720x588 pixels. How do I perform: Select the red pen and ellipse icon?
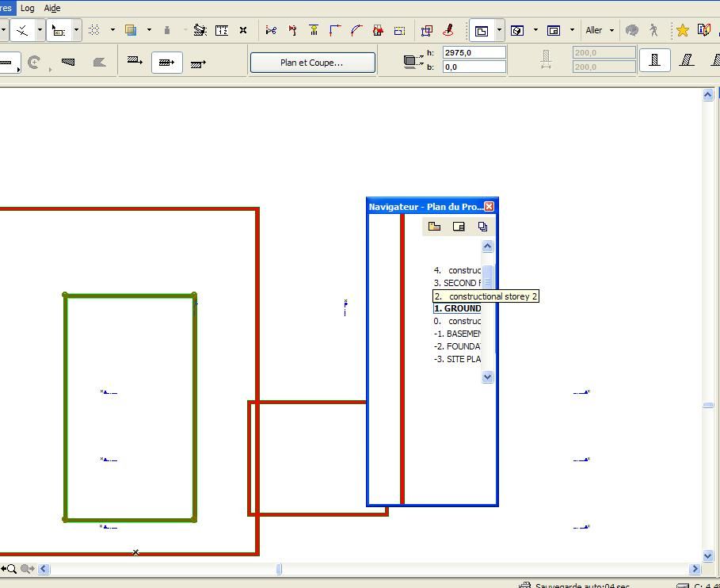[x=448, y=30]
